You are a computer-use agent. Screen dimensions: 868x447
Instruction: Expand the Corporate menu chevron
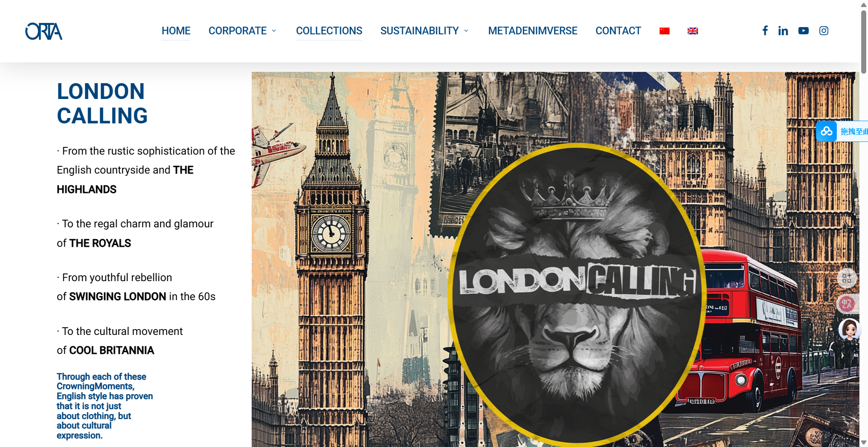tap(274, 31)
